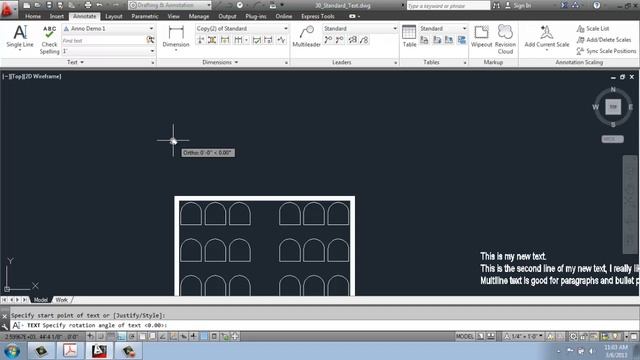Toggle Snap mode in status bar
Image resolution: width=640 pixels, height=360 pixels.
point(100,336)
